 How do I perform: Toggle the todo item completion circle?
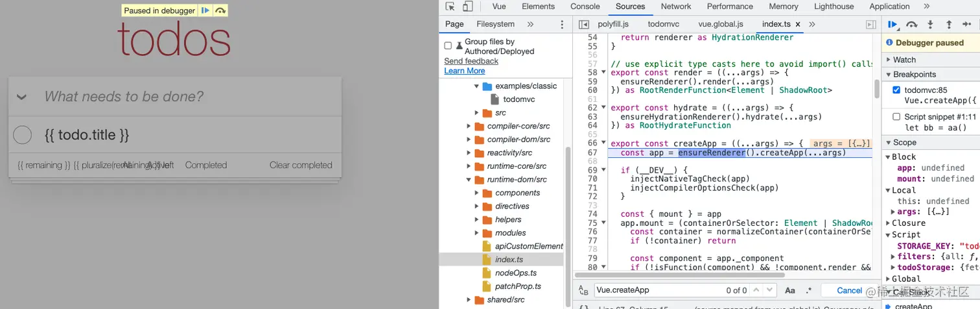pyautogui.click(x=23, y=135)
